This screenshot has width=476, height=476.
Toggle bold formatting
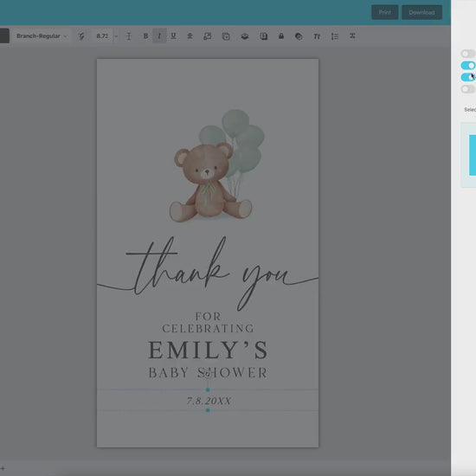(x=145, y=36)
